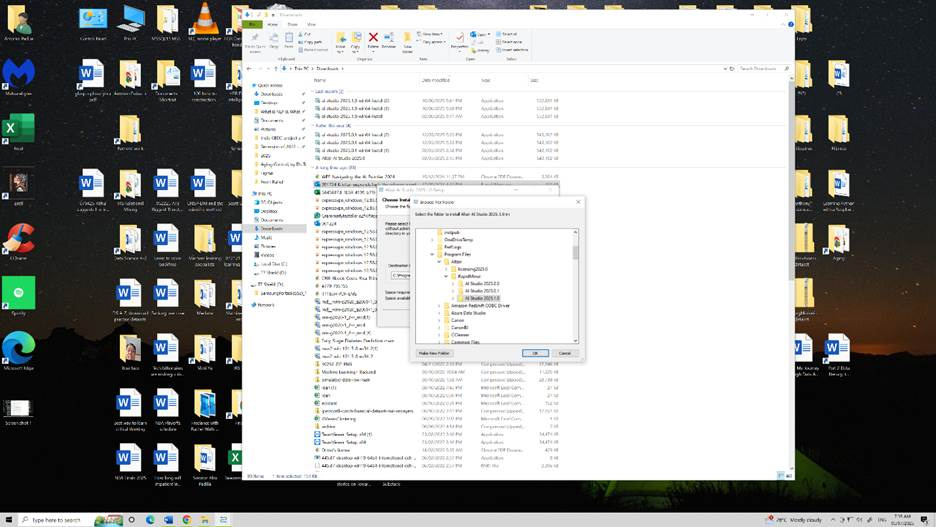
Task: Select This PC in navigation pane
Action: coord(262,193)
